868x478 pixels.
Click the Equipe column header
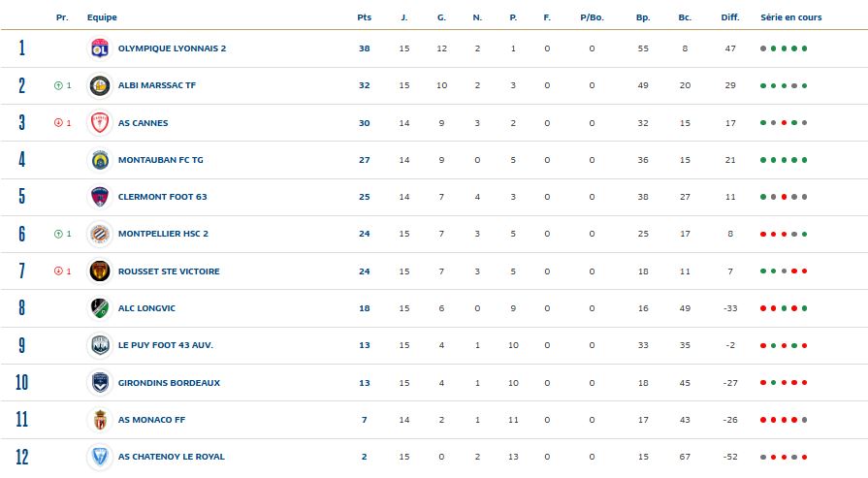(x=101, y=17)
